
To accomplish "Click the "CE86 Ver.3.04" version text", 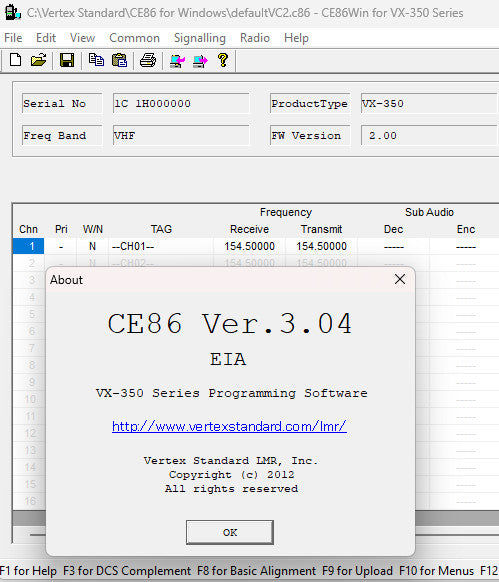I will (x=229, y=324).
